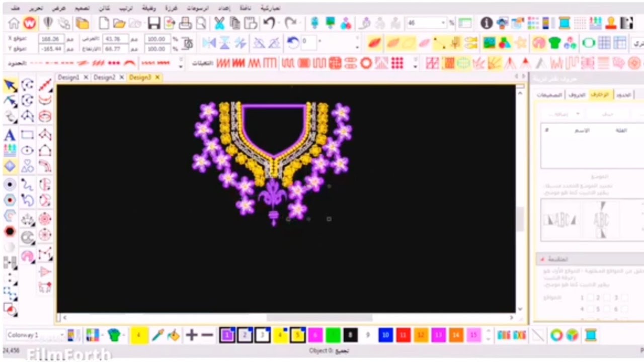The image size is (644, 362).
Task: Select the highlighted docker panel tab
Action: point(599,95)
